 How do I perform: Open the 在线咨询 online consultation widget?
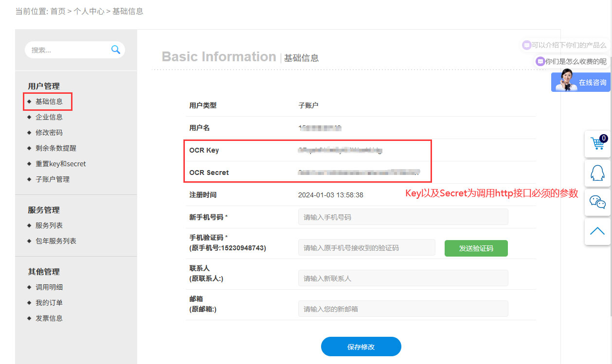[x=580, y=82]
